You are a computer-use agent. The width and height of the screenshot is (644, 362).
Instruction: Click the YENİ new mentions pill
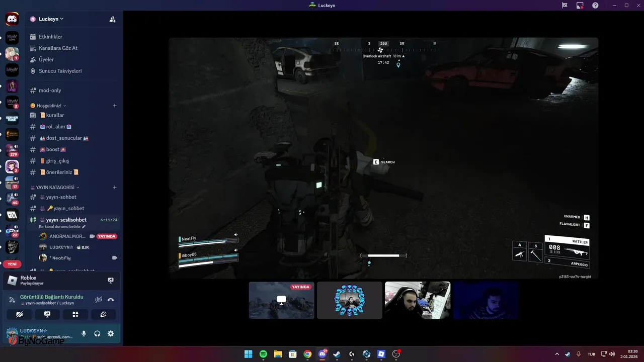point(12,264)
